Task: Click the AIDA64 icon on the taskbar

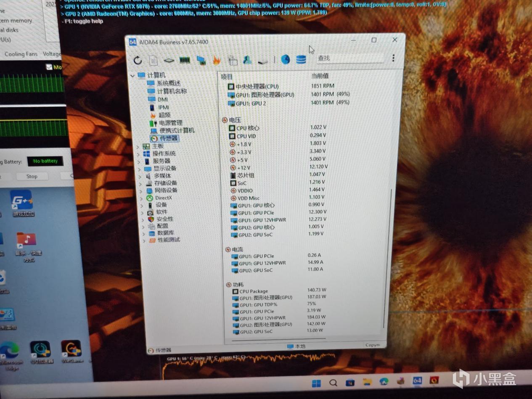Action: (x=417, y=381)
